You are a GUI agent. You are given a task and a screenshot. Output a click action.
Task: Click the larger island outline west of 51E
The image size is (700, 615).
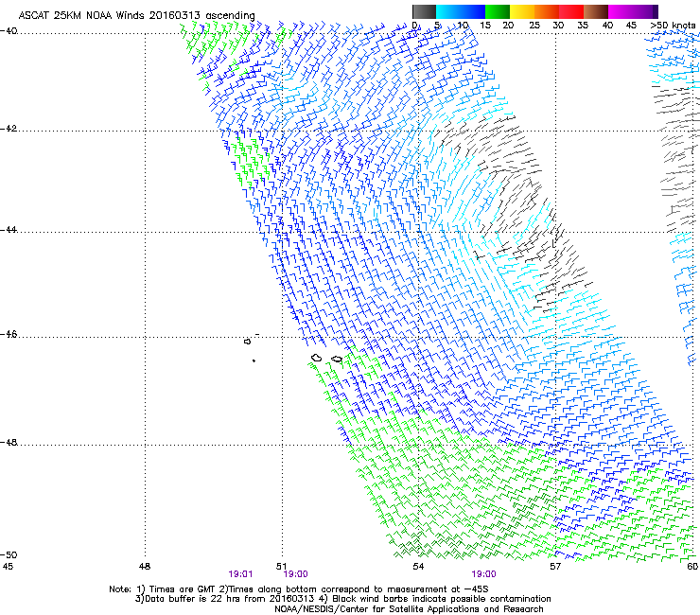coord(247,342)
